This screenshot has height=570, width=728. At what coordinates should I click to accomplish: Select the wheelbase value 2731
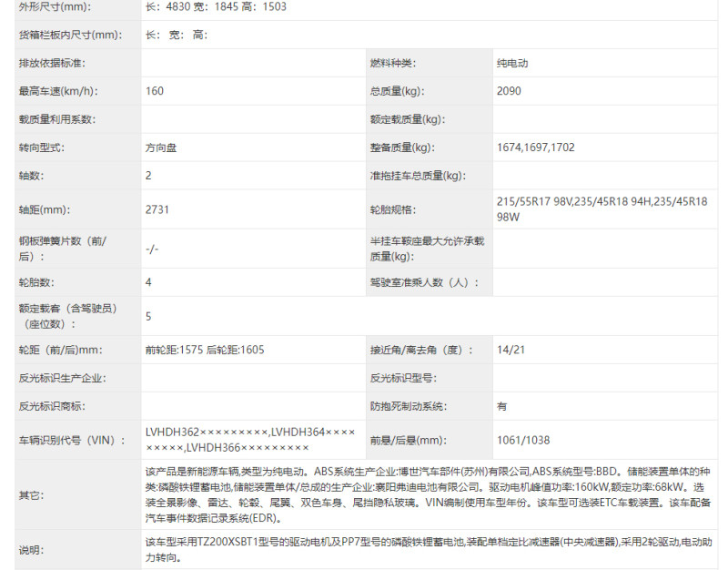pyautogui.click(x=157, y=209)
